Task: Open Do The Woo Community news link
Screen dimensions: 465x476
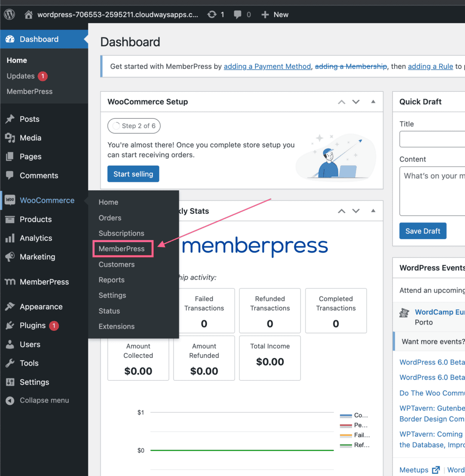Action: click(x=432, y=393)
